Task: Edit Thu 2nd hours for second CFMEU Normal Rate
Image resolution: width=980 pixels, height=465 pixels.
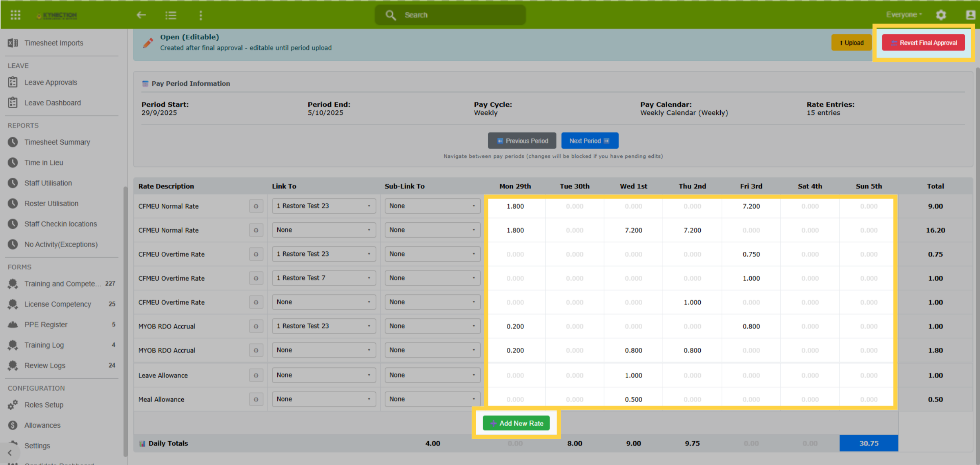Action: pyautogui.click(x=693, y=230)
